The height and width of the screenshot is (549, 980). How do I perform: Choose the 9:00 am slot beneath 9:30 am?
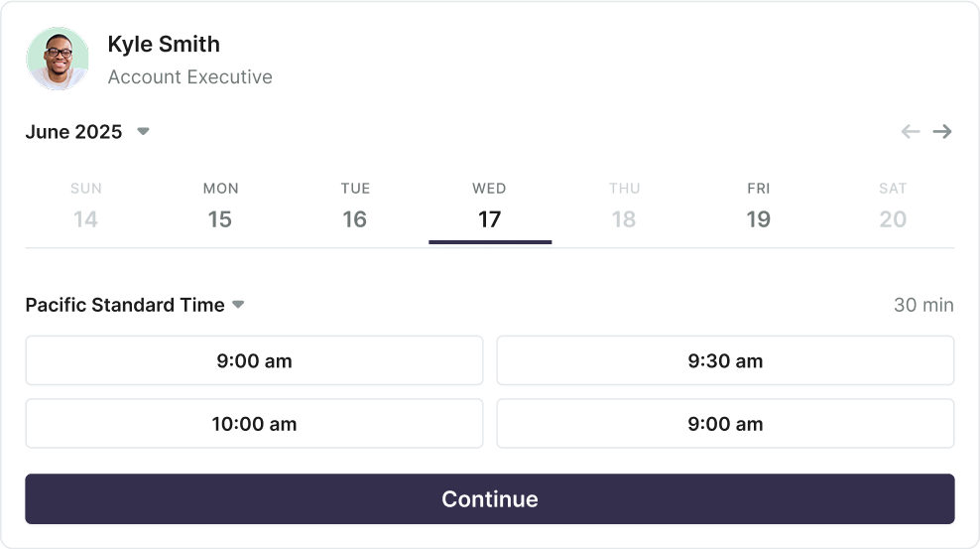click(725, 423)
